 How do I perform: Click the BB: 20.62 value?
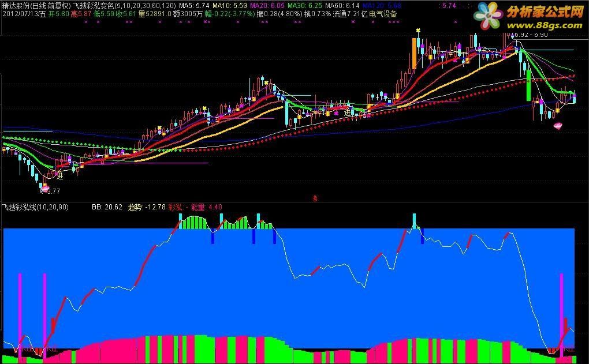[107, 207]
